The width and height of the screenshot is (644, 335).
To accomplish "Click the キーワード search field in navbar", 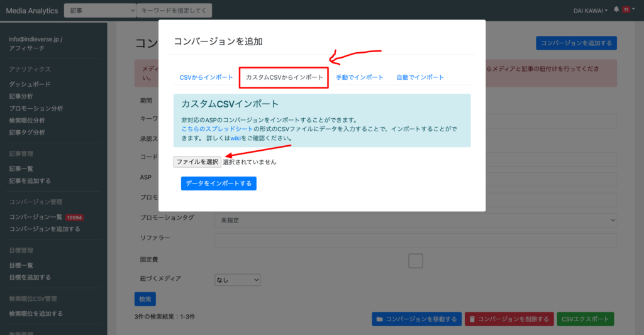I will [x=174, y=11].
